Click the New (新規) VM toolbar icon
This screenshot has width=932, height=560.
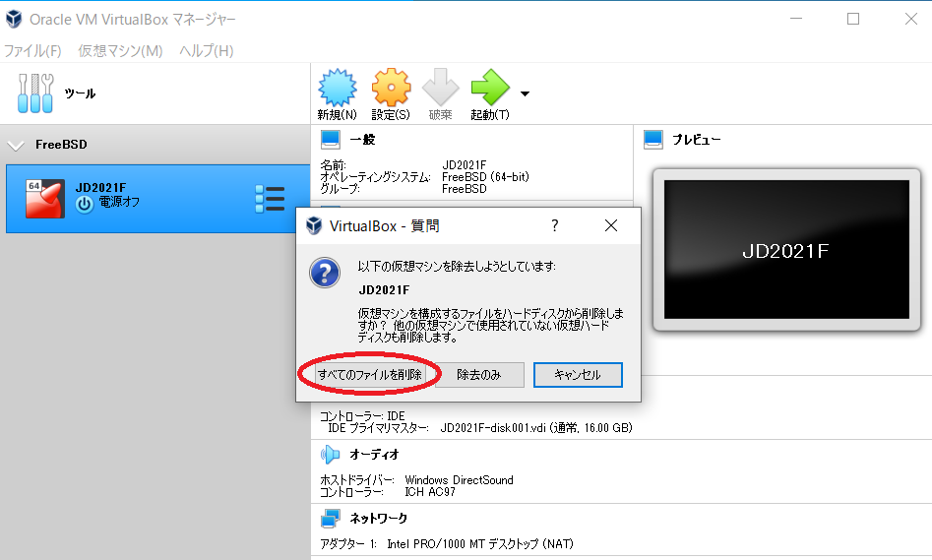[x=337, y=90]
